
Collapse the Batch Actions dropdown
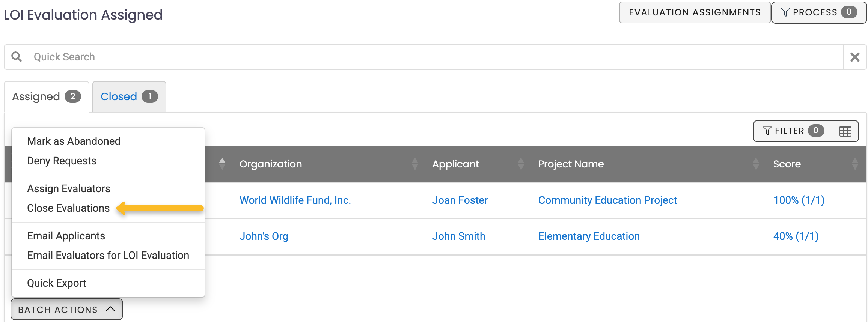point(66,310)
